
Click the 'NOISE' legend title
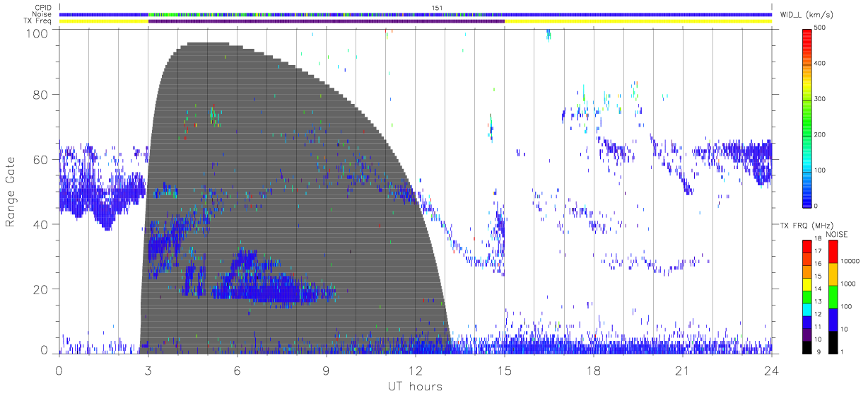click(x=837, y=235)
